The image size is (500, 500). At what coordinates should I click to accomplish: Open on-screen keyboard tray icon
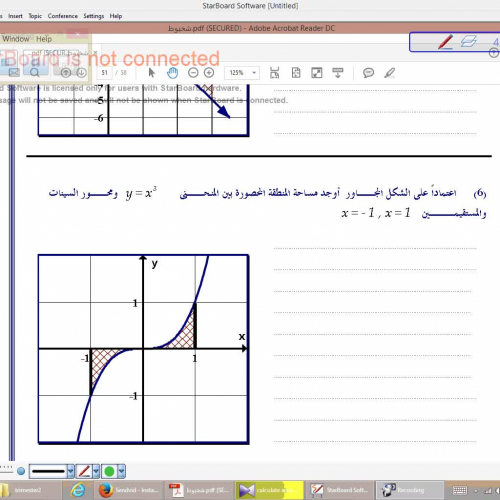460,490
